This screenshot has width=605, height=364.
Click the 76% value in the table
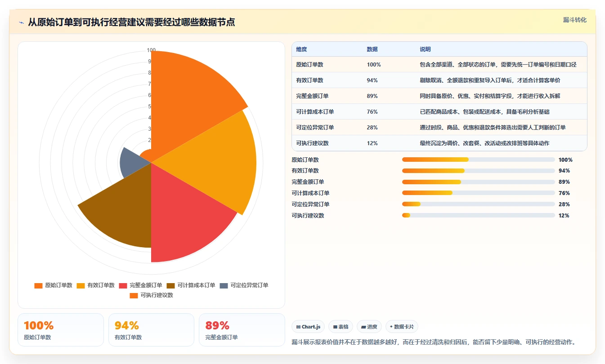tap(372, 112)
